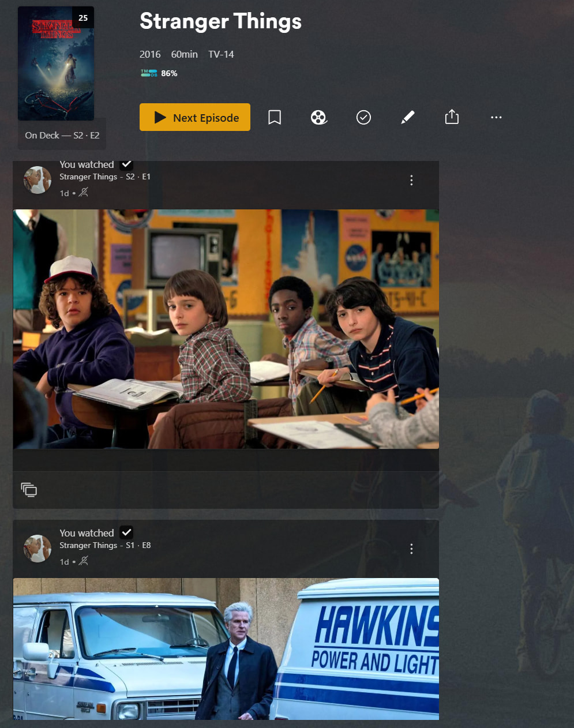Open the S1 · E8 activity options menu
Screen dimensions: 574x728
click(x=411, y=549)
